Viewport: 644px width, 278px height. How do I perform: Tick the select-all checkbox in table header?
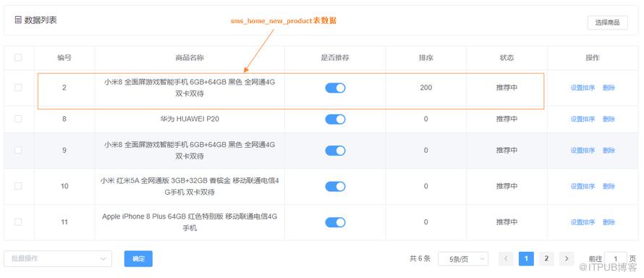18,57
